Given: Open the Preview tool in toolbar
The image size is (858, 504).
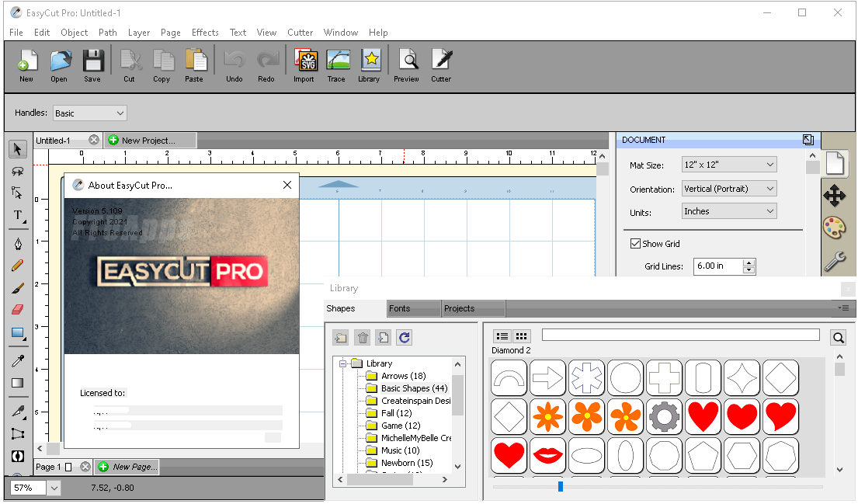Looking at the screenshot, I should (406, 65).
